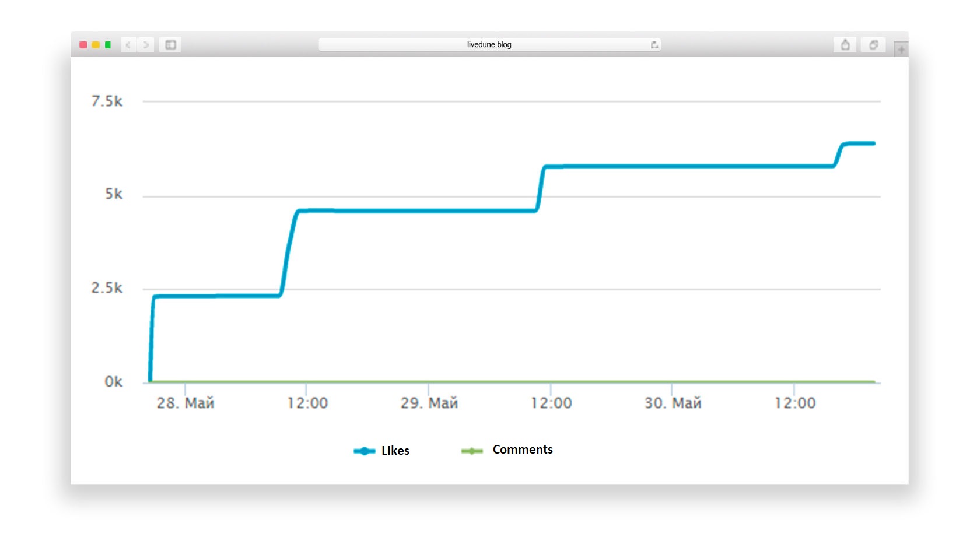Toggle the browser sidebar panel icon
The width and height of the screenshot is (980, 544).
point(170,45)
